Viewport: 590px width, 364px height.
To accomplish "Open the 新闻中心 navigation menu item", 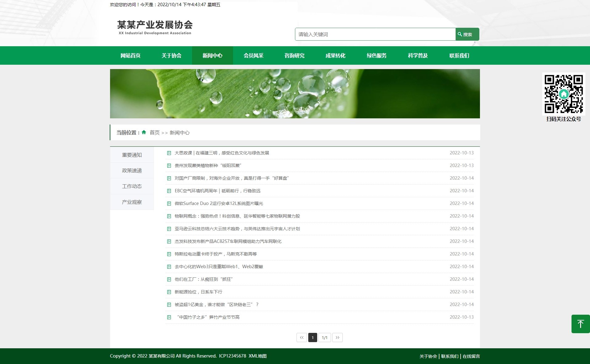I will click(212, 55).
